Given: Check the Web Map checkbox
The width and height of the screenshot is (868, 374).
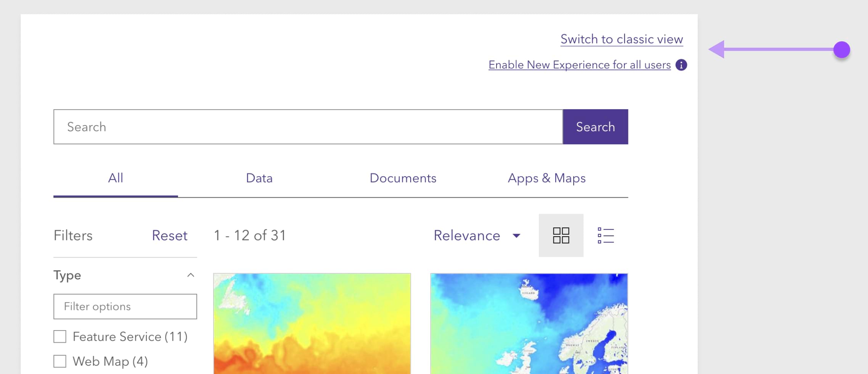Looking at the screenshot, I should [60, 361].
